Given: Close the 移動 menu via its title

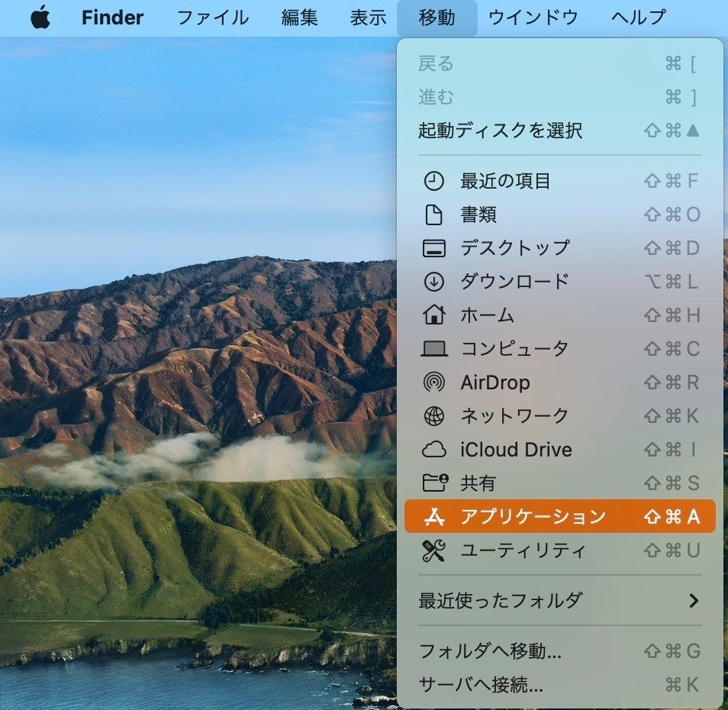Looking at the screenshot, I should point(437,18).
